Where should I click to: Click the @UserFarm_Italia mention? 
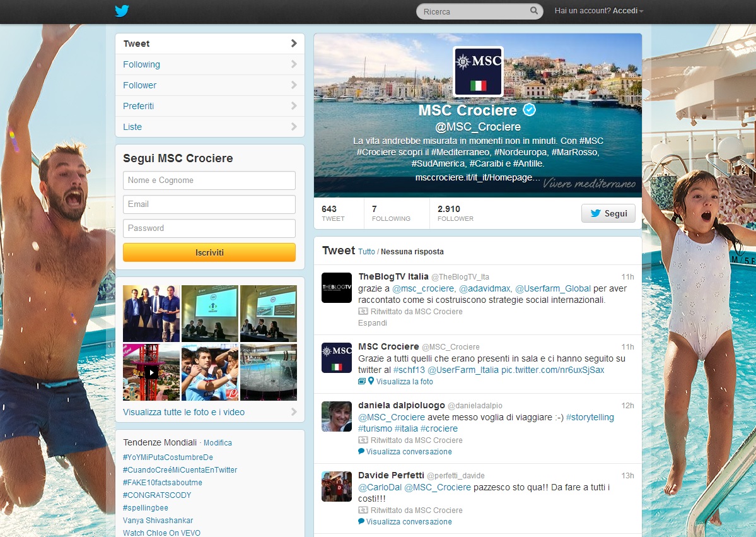tap(463, 370)
